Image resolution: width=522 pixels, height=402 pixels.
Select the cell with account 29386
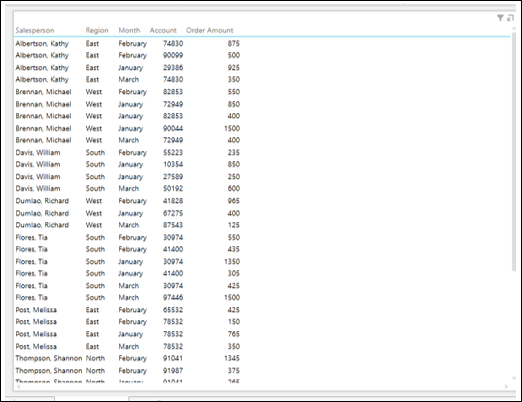point(173,68)
